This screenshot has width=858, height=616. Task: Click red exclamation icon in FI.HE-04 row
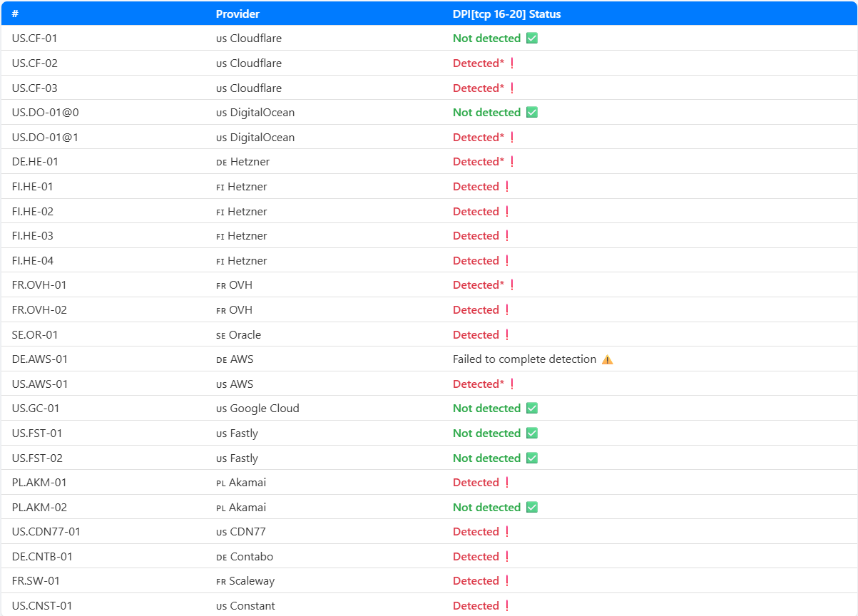click(507, 261)
